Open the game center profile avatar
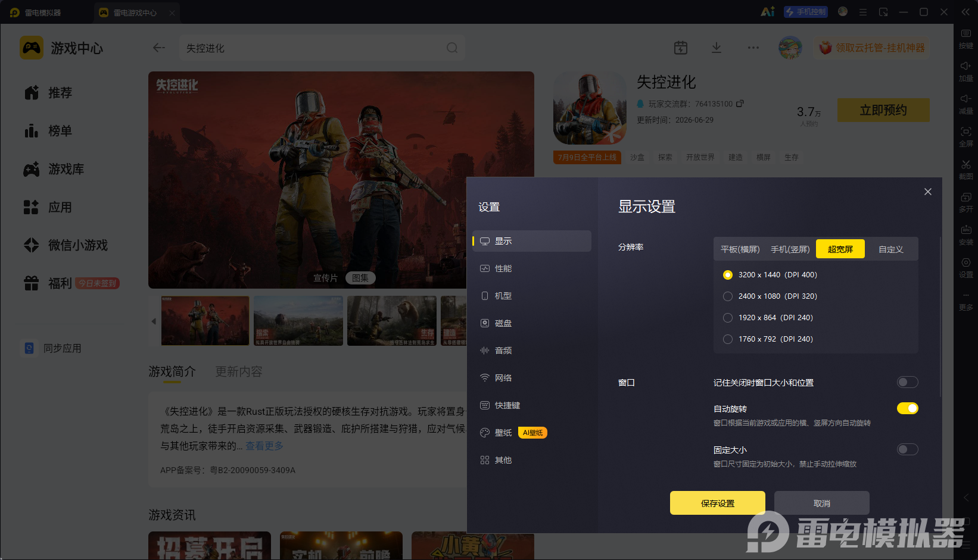 (x=790, y=48)
